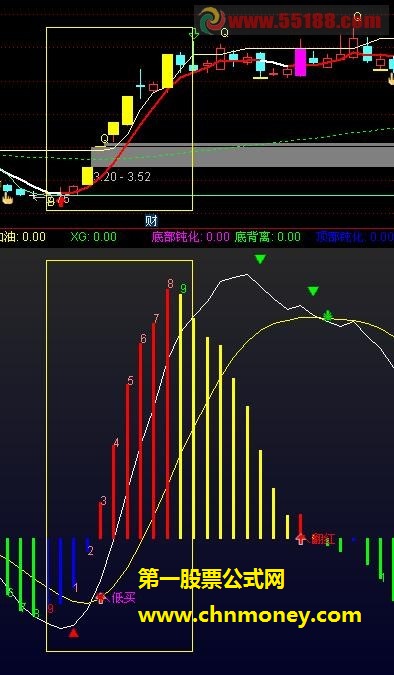Click the 底部钝化: 0.00 indicator label
The height and width of the screenshot is (675, 394).
190,236
